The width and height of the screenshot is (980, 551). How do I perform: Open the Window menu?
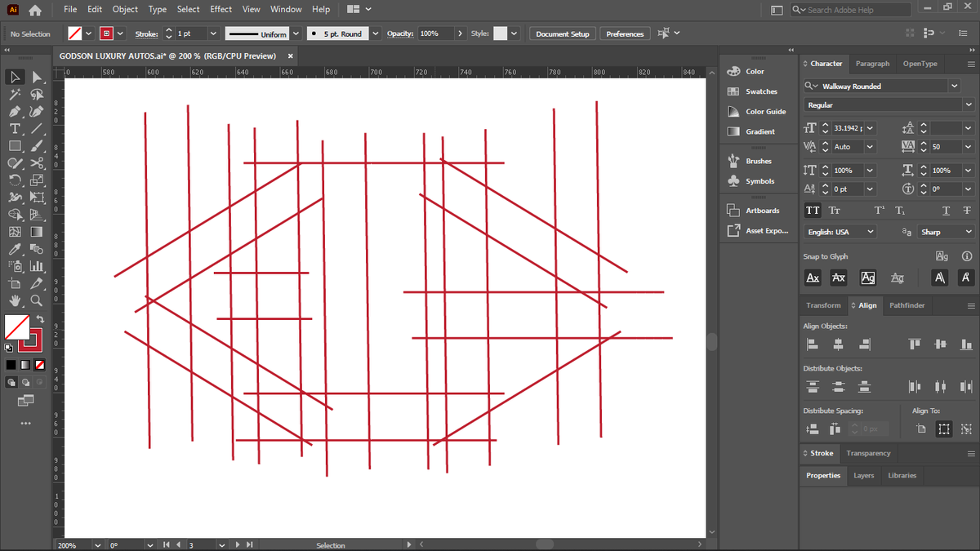[286, 9]
